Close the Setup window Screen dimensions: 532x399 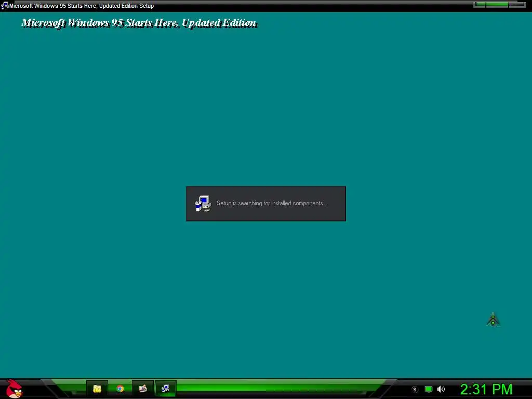pos(516,4)
